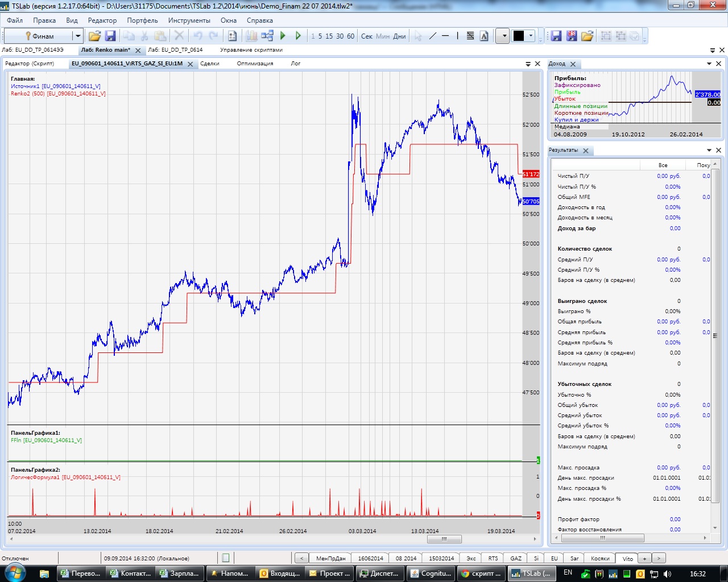Screen dimensions: 728x582
Task: Click the first blue floppy save icon
Action: 110,36
